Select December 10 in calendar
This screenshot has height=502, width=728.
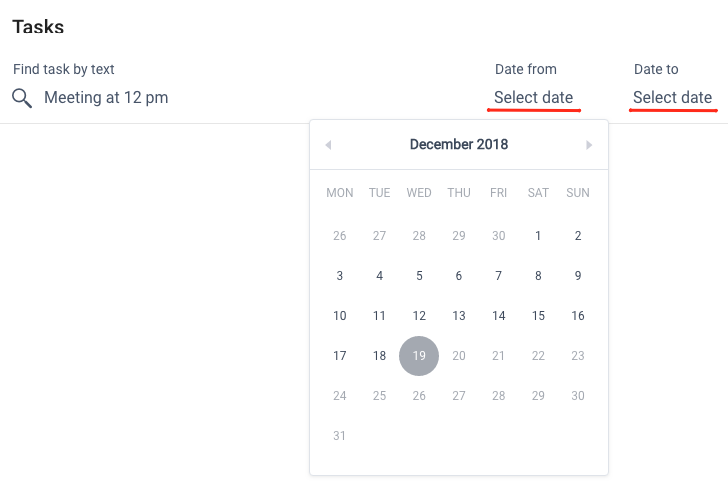pos(339,316)
